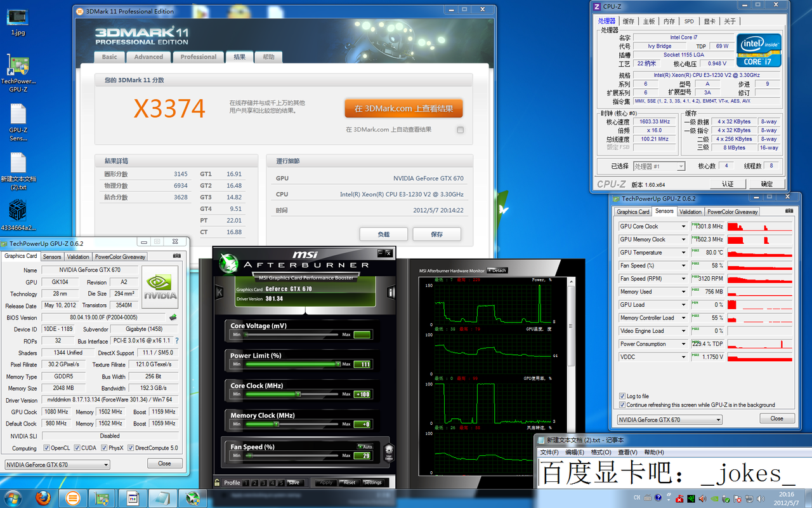Viewport: 812px width, 508px height.
Task: Open the GPU-Z Sensor log desktop file
Action: click(18, 123)
